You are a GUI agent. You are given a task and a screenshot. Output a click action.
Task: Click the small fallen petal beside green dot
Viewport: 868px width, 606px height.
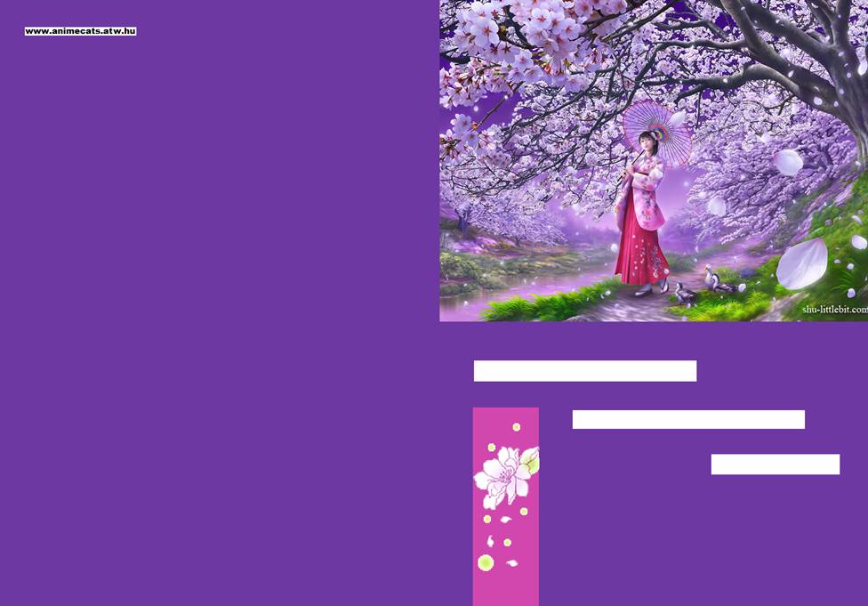click(x=511, y=562)
